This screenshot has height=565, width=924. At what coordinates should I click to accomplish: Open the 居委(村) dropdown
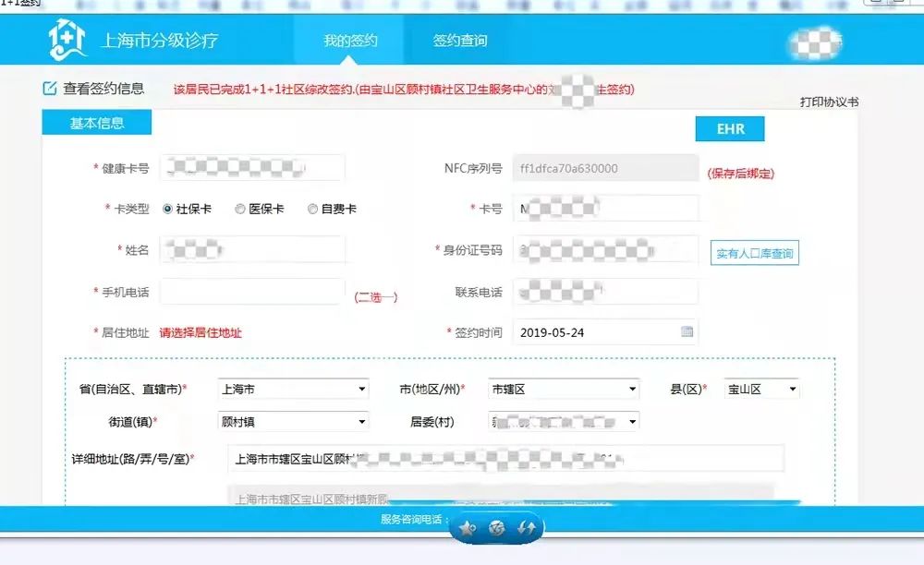(564, 421)
